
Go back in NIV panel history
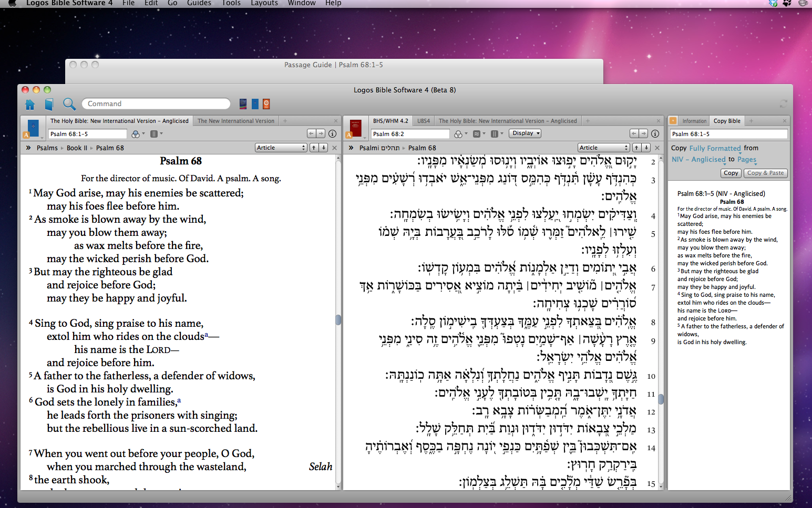click(312, 133)
